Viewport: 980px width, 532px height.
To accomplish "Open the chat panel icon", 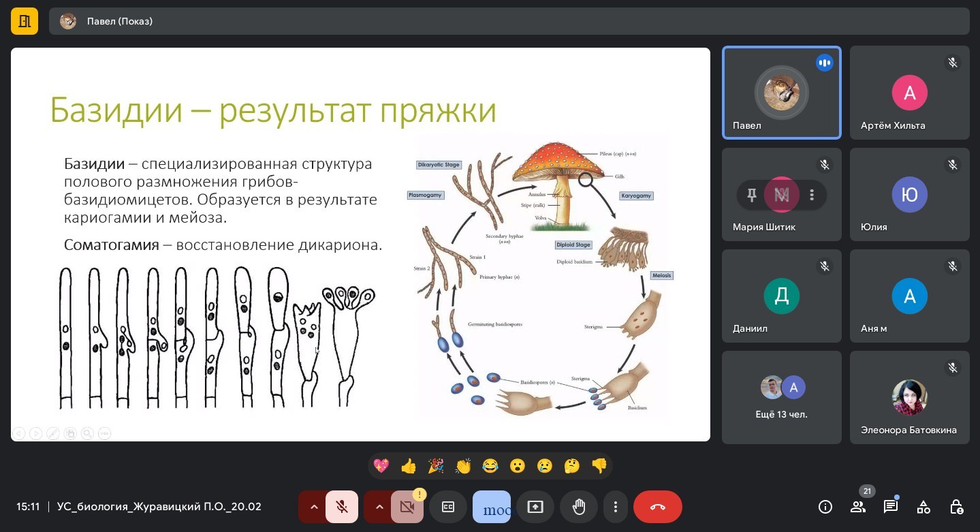I will [891, 507].
